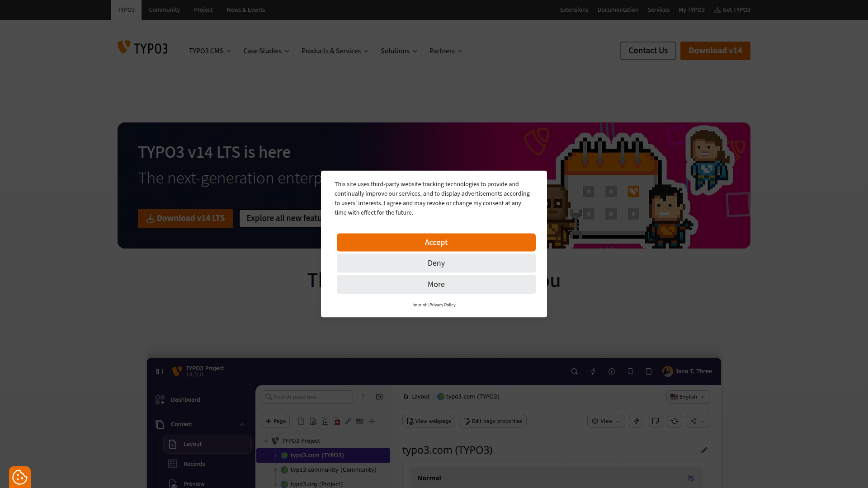Select Records module item
868x488 pixels.
tap(208, 464)
